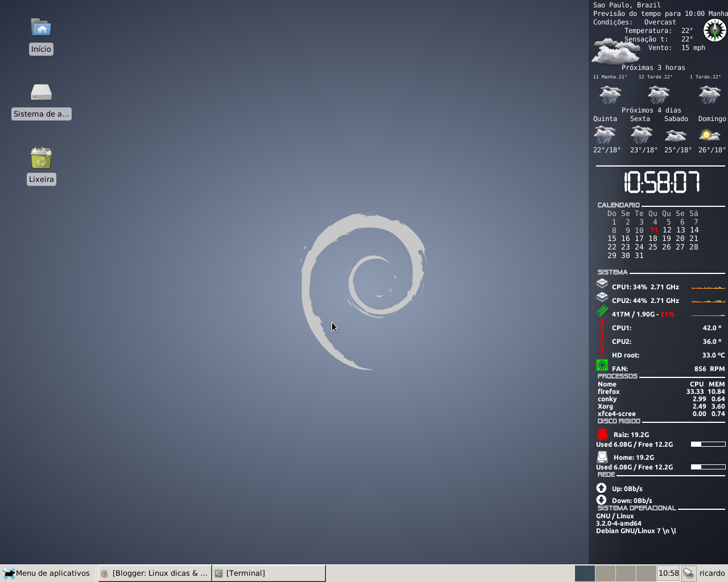Click red day 11 in the calendar
Screen dimensions: 728x582
653,230
